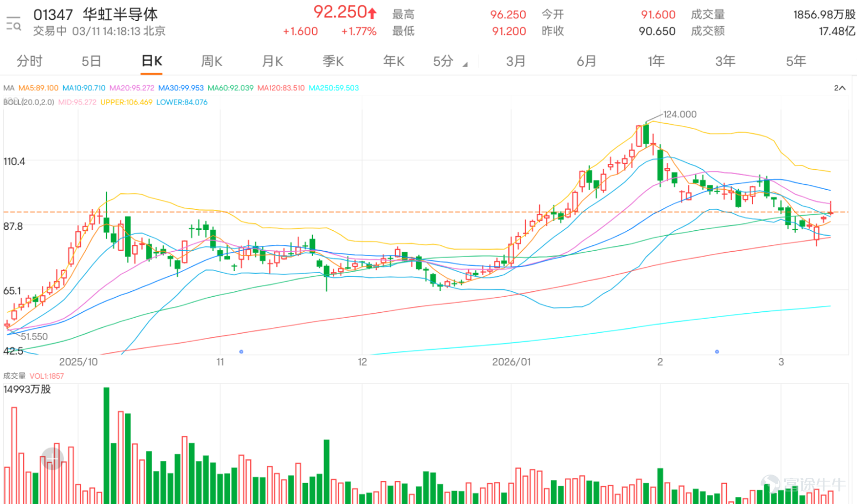This screenshot has height=504, width=857.
Task: Click the UPPER:106.469 Bollinger value
Action: pos(126,102)
